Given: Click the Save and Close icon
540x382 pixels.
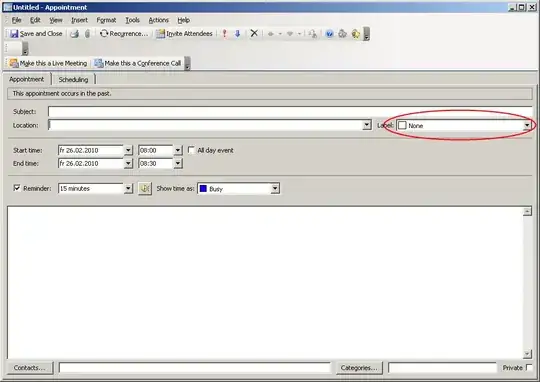Looking at the screenshot, I should [x=14, y=34].
